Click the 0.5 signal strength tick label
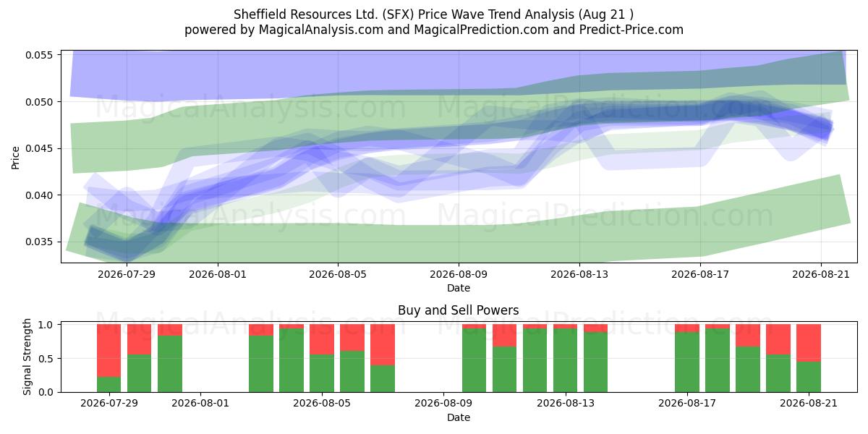 tap(47, 359)
